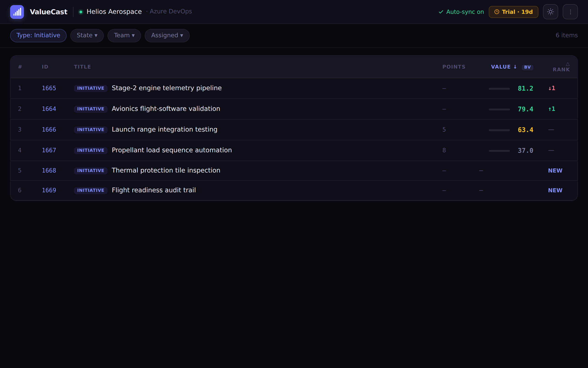Click the ValueCast bar-chart logo icon
This screenshot has height=368, width=588.
pos(17,12)
